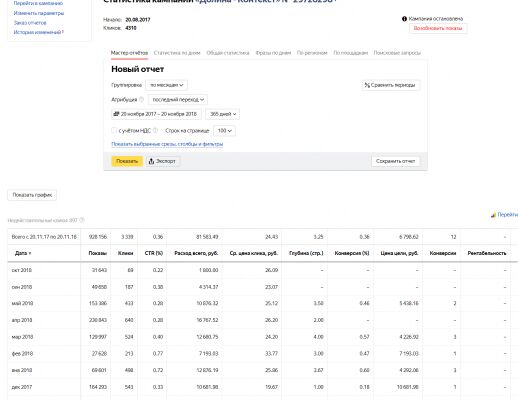The height and width of the screenshot is (400, 518).
Task: Open the VAT (НДС) help question icon
Action: (155, 130)
